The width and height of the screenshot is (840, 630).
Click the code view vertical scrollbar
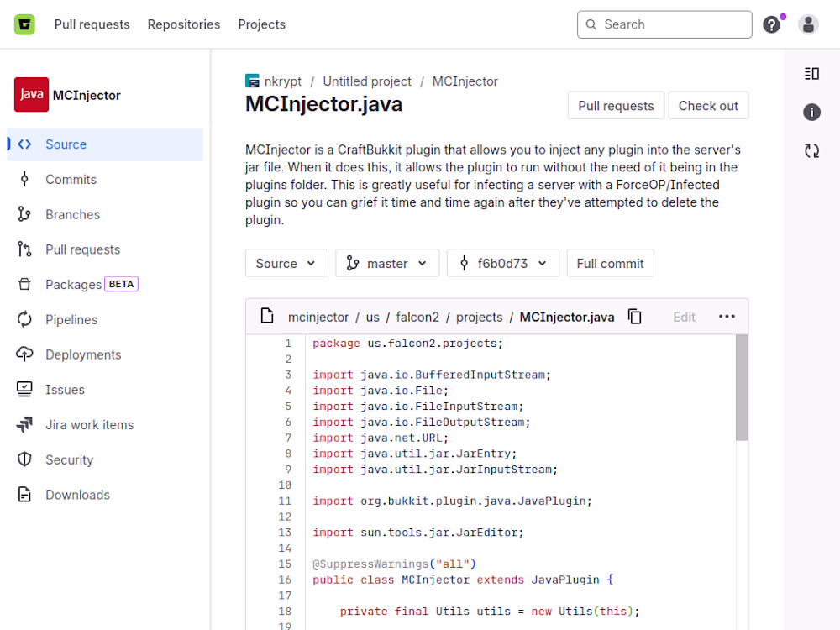[x=742, y=387]
